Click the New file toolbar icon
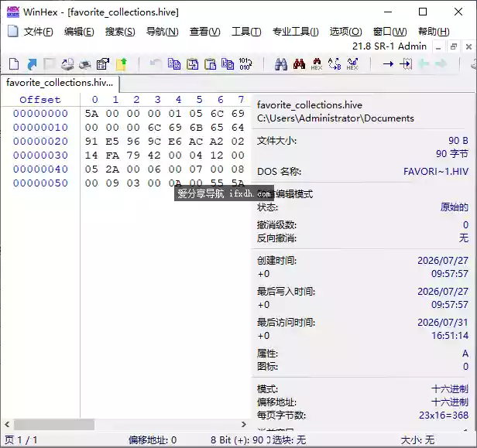477x448 pixels. (14, 64)
